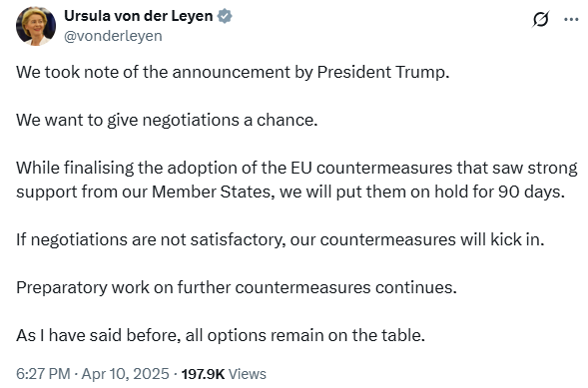
Task: Open the three-dot More options menu
Action: 571,19
